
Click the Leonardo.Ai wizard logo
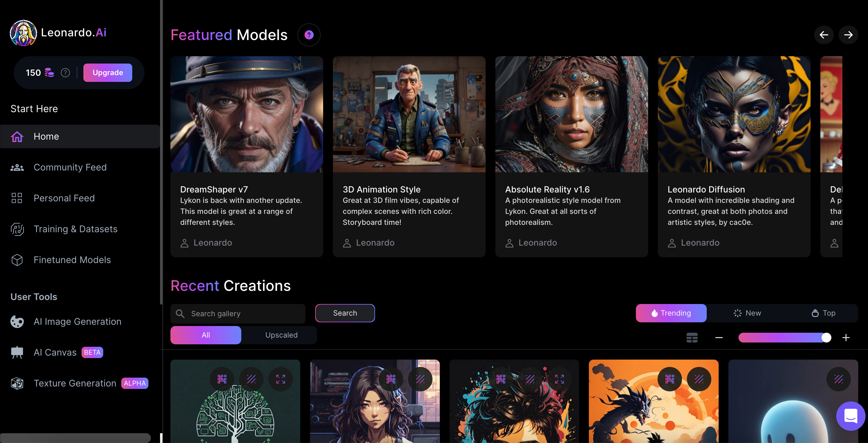[x=23, y=33]
